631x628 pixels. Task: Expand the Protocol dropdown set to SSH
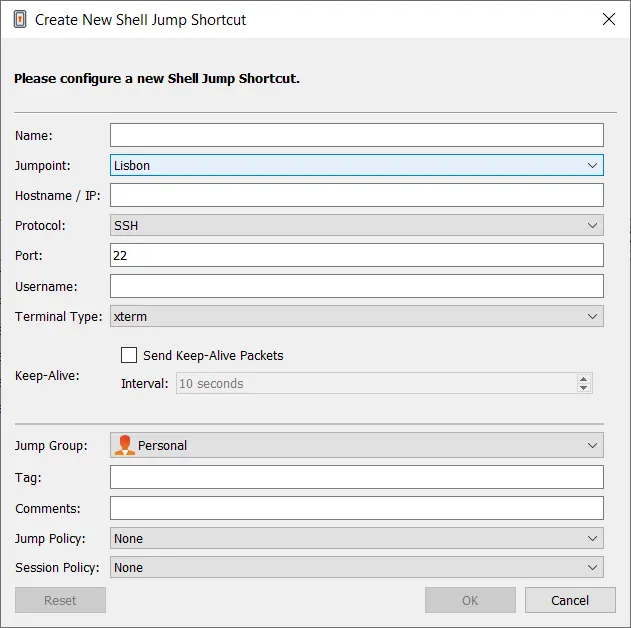coord(357,225)
